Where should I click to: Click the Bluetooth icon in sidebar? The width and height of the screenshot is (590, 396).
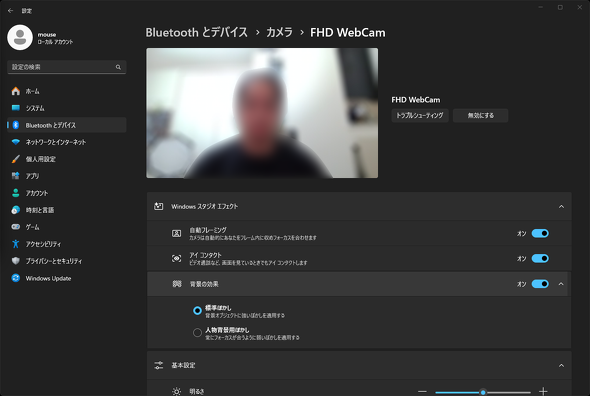pyautogui.click(x=15, y=125)
